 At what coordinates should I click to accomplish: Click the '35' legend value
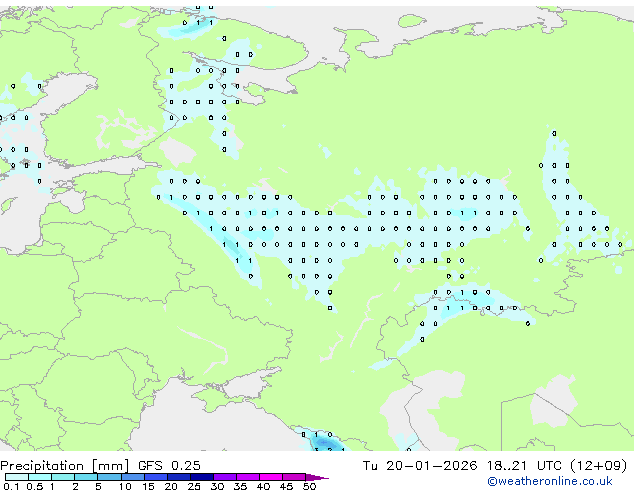240,486
